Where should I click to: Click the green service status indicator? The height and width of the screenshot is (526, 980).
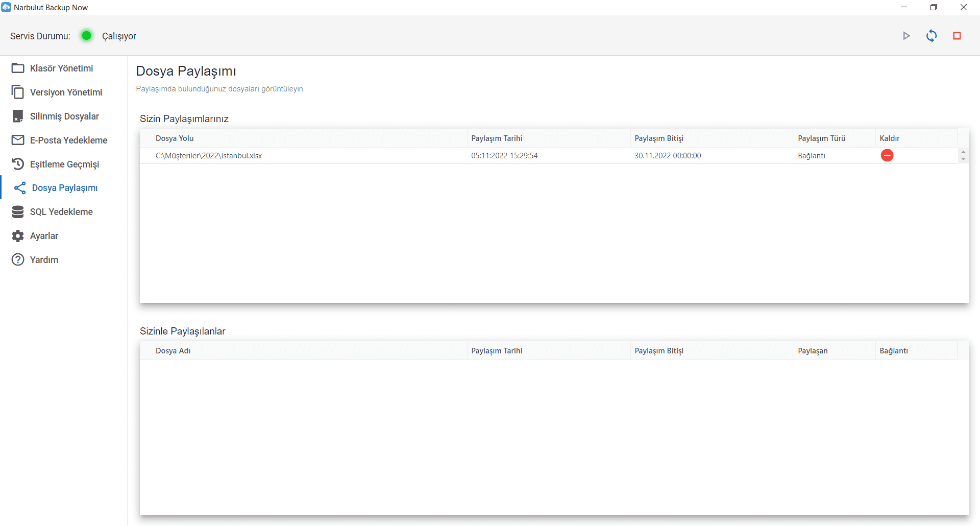[x=87, y=36]
